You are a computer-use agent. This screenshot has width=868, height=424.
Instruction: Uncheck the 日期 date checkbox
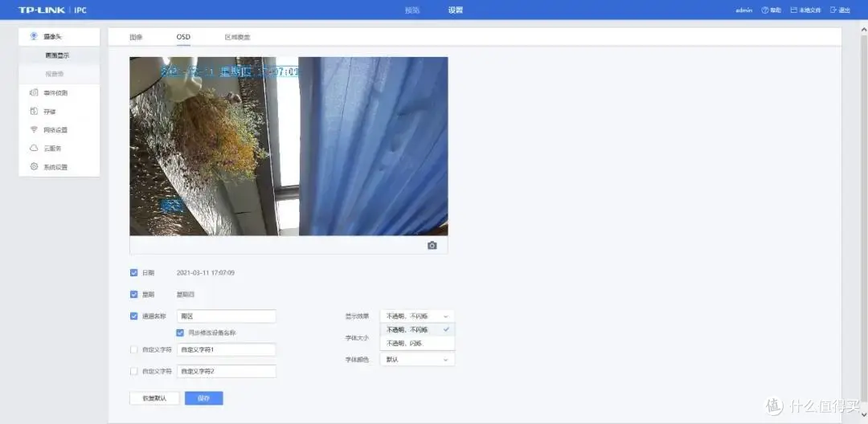[134, 273]
